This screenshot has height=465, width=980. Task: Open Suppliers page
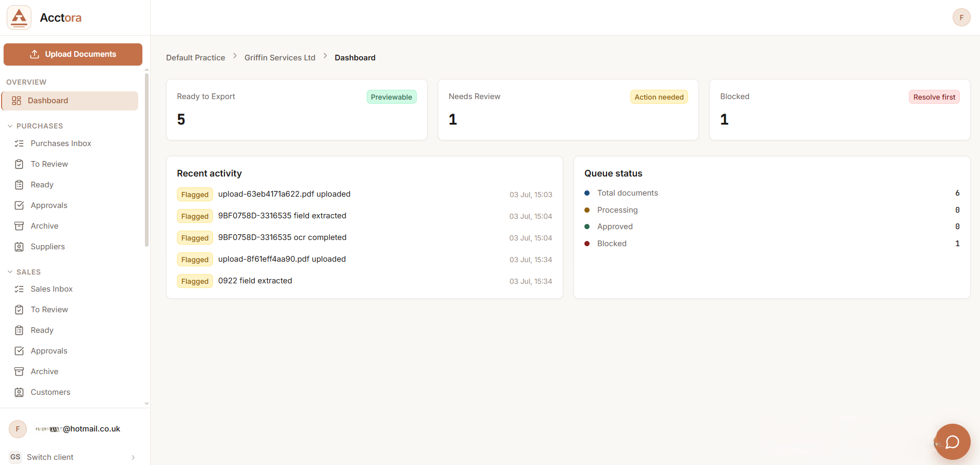(x=47, y=247)
